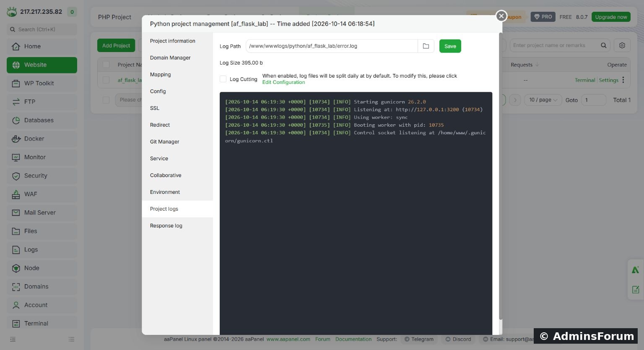Open the Account person icon
This screenshot has height=350, width=644.
(x=16, y=305)
